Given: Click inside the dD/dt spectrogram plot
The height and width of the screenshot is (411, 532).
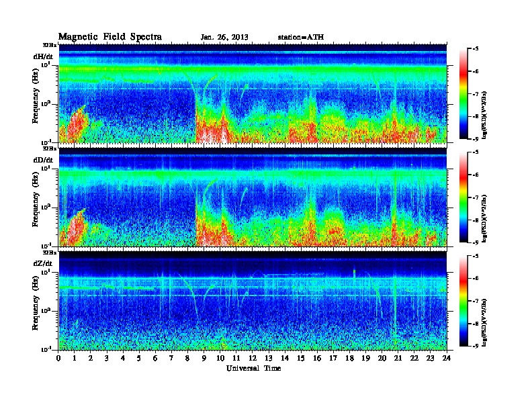Looking at the screenshot, I should click(253, 197).
